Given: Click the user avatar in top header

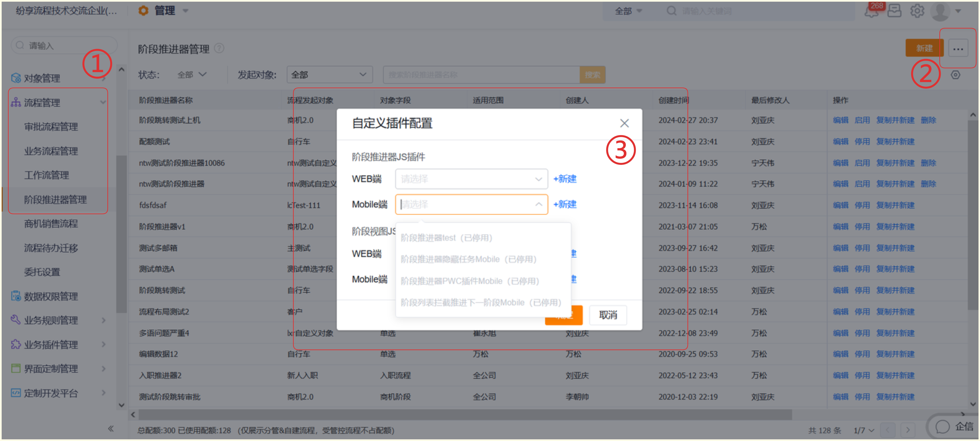Looking at the screenshot, I should pos(940,11).
